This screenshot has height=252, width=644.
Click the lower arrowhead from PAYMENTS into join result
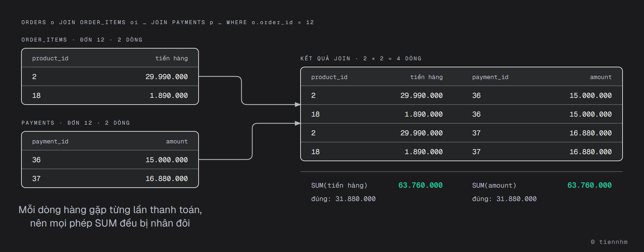[x=298, y=123]
